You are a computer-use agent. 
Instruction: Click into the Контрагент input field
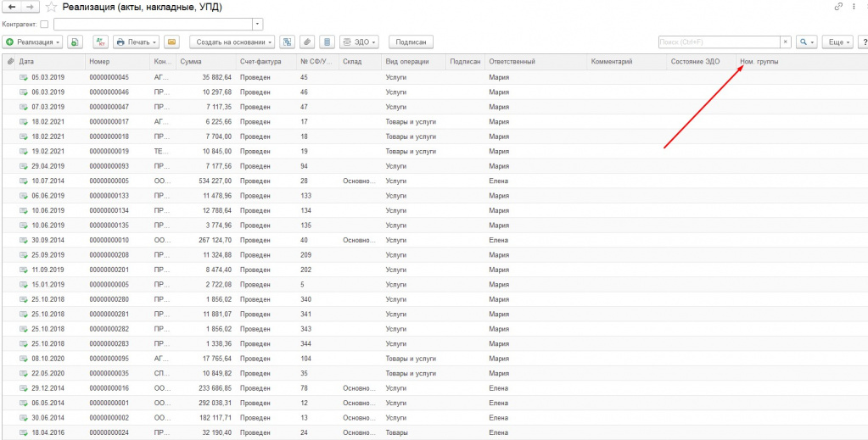coord(154,25)
